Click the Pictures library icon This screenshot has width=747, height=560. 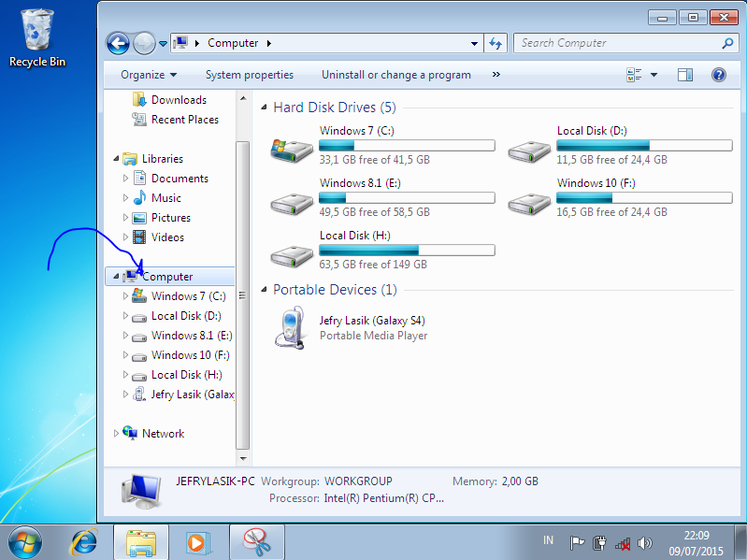139,218
